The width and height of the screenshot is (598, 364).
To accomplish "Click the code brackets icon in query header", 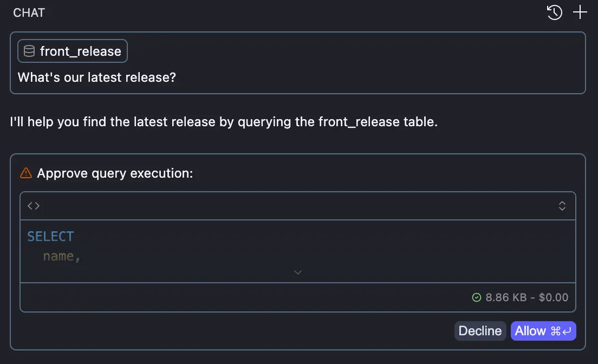I will coord(34,206).
